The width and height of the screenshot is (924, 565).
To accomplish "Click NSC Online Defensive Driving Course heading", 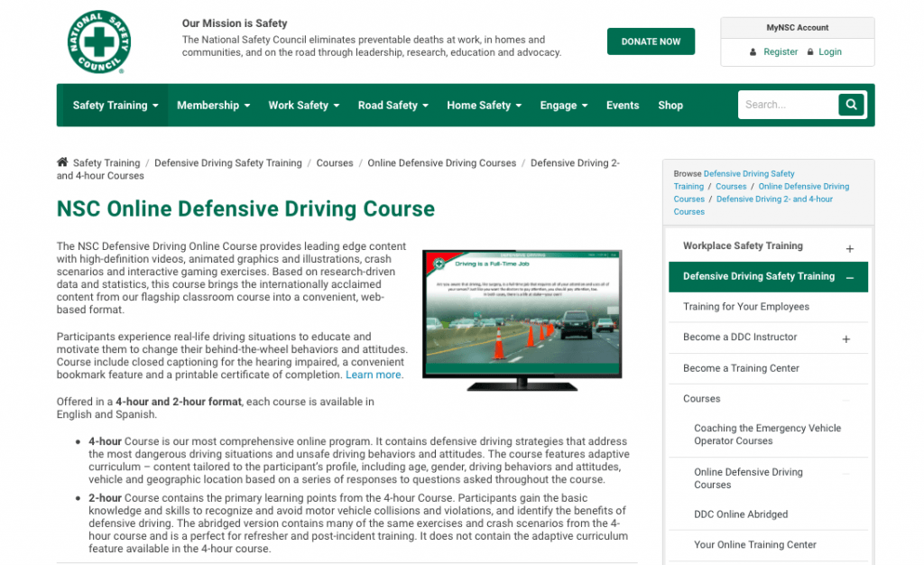I will (x=245, y=209).
